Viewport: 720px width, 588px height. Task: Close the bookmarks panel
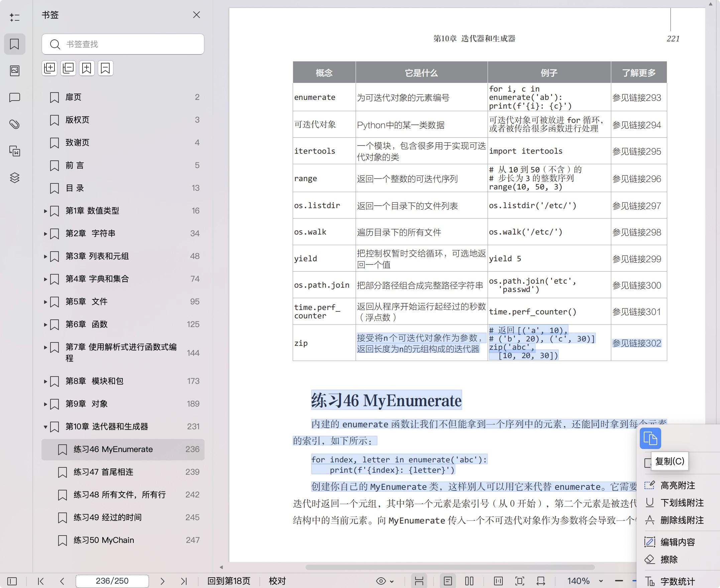pos(197,15)
